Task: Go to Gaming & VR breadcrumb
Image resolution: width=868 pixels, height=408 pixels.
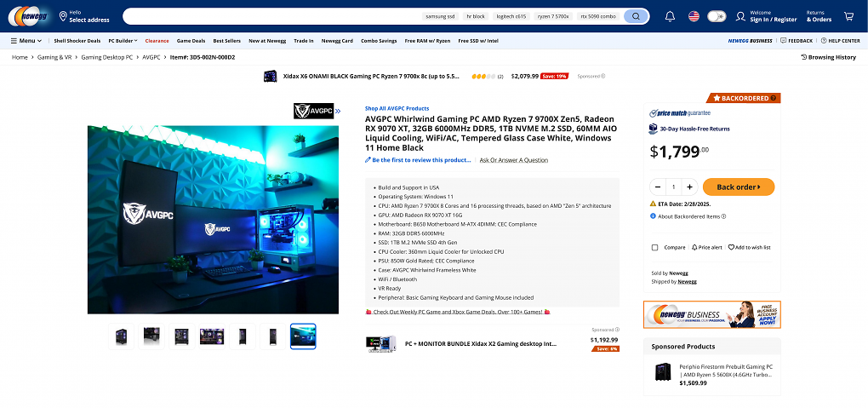Action: click(x=54, y=57)
